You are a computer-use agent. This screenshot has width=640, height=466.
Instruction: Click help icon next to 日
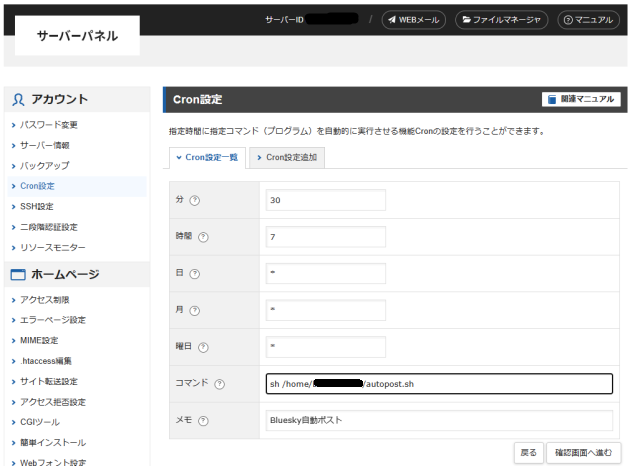(195, 274)
